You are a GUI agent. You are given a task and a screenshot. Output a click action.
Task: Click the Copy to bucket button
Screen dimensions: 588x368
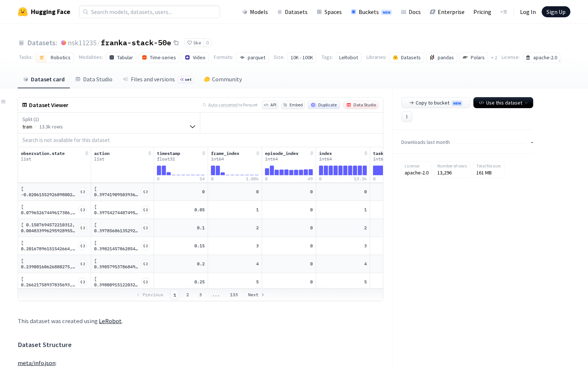[436, 103]
